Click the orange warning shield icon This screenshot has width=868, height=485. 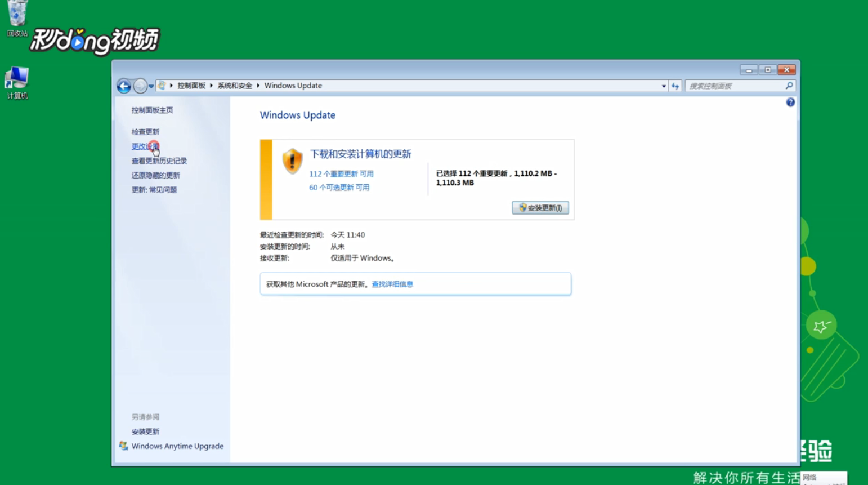[292, 161]
